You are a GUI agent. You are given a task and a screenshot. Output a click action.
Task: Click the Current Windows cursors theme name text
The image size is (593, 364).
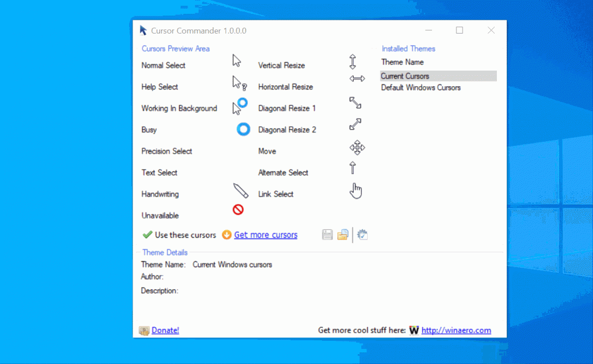click(232, 264)
